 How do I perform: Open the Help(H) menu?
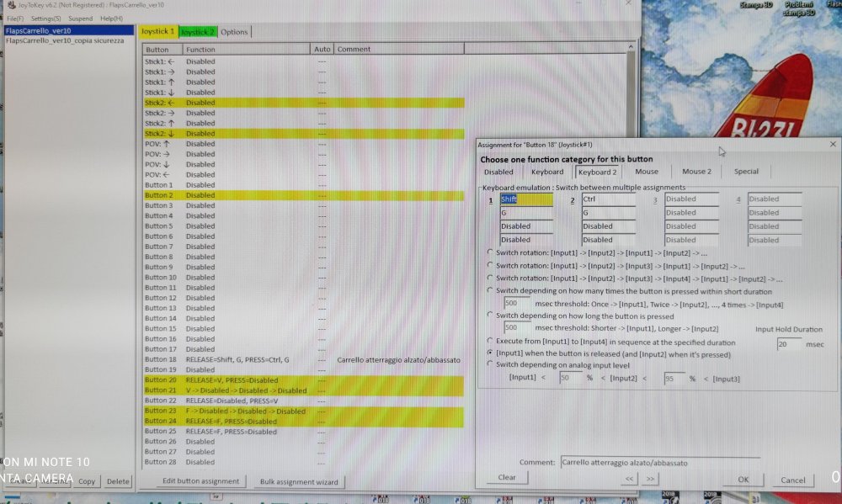point(111,19)
